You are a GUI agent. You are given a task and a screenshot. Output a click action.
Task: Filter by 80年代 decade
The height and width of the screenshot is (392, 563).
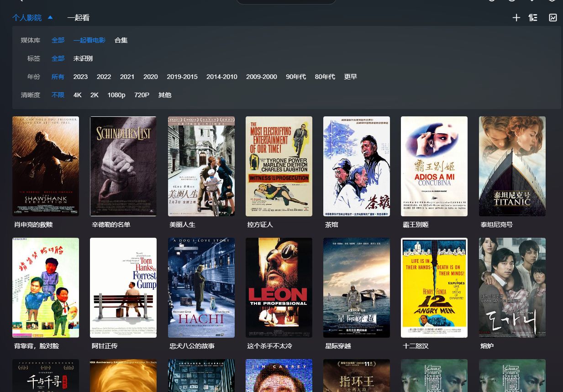point(325,77)
